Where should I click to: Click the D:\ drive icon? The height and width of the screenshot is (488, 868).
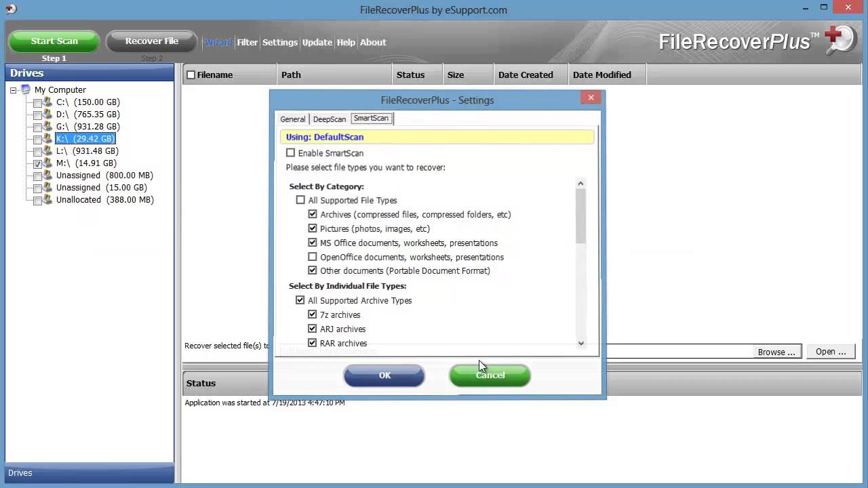tap(47, 114)
